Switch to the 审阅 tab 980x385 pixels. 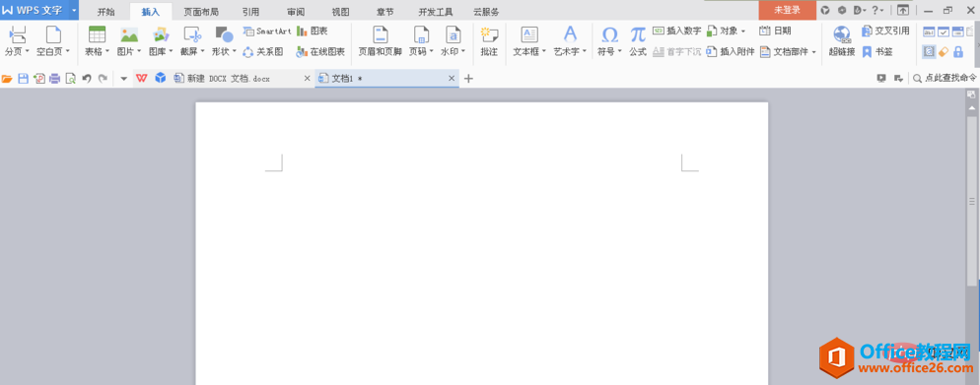coord(296,12)
